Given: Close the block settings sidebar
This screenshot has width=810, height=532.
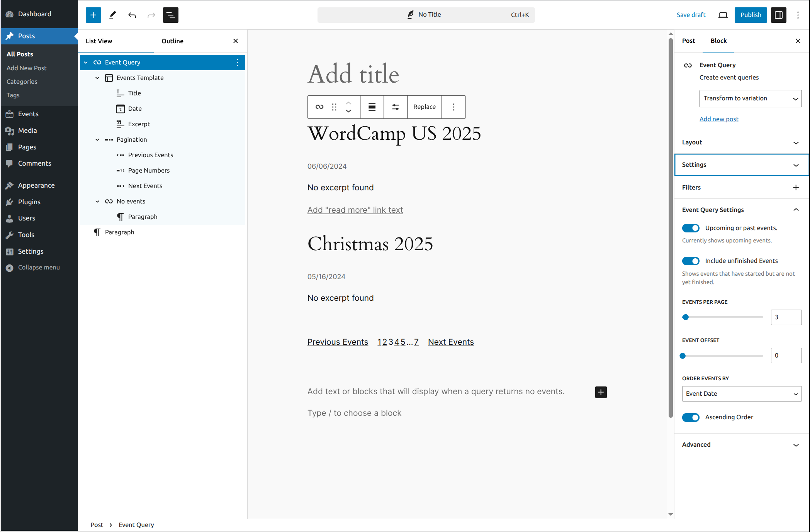Looking at the screenshot, I should pyautogui.click(x=798, y=41).
